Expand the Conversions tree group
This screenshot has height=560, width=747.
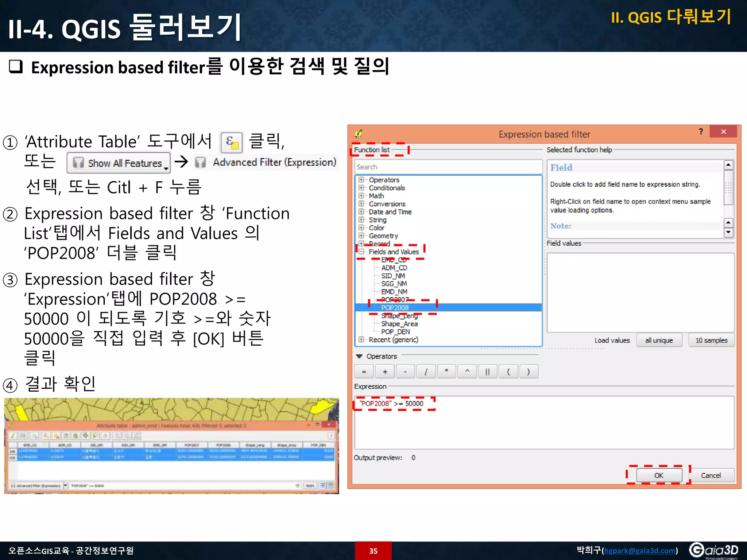(x=361, y=204)
